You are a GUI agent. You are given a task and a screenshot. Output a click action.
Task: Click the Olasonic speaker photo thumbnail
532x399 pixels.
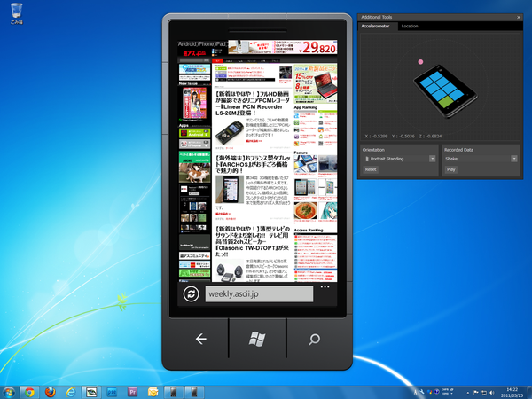click(230, 271)
